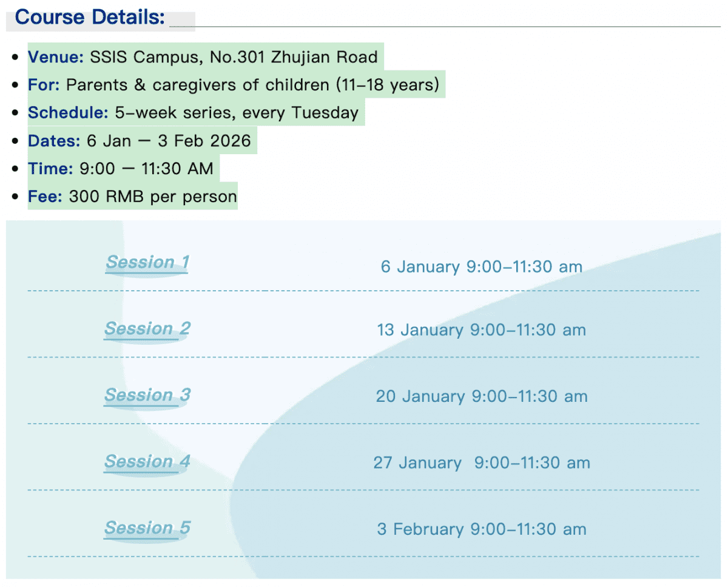Click the bold Fee label

click(45, 197)
